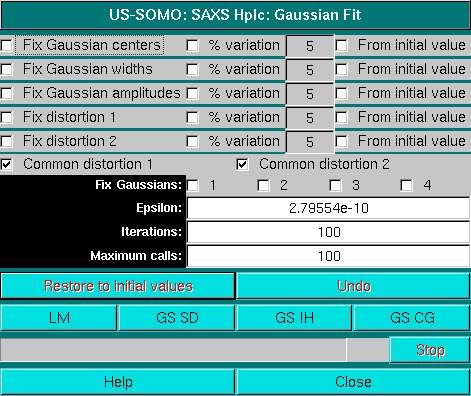Check Fix Gaussians 2 box

(264, 185)
